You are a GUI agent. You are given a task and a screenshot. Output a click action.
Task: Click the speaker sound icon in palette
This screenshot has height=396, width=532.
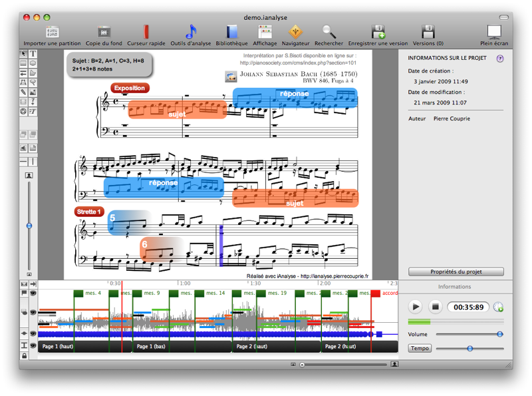pos(23,148)
